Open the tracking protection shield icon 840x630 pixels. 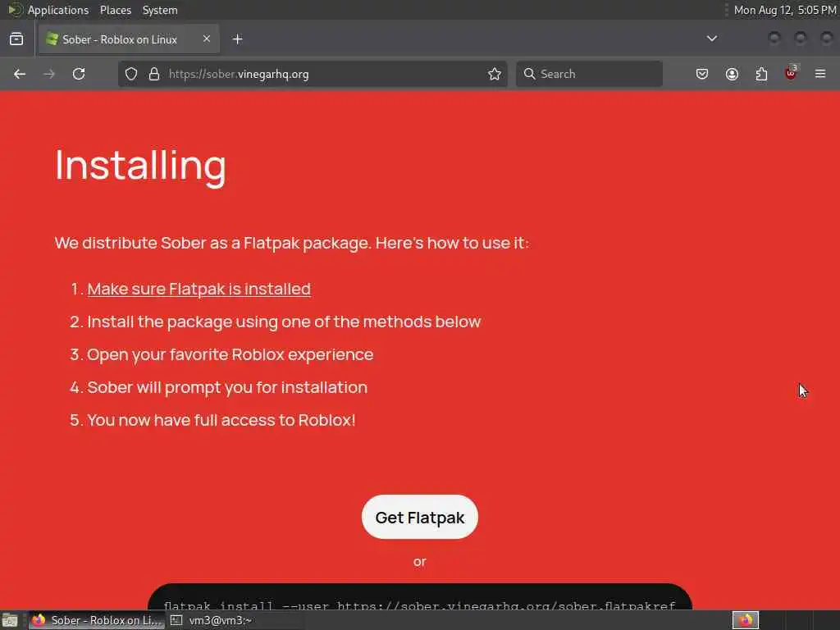pyautogui.click(x=131, y=74)
